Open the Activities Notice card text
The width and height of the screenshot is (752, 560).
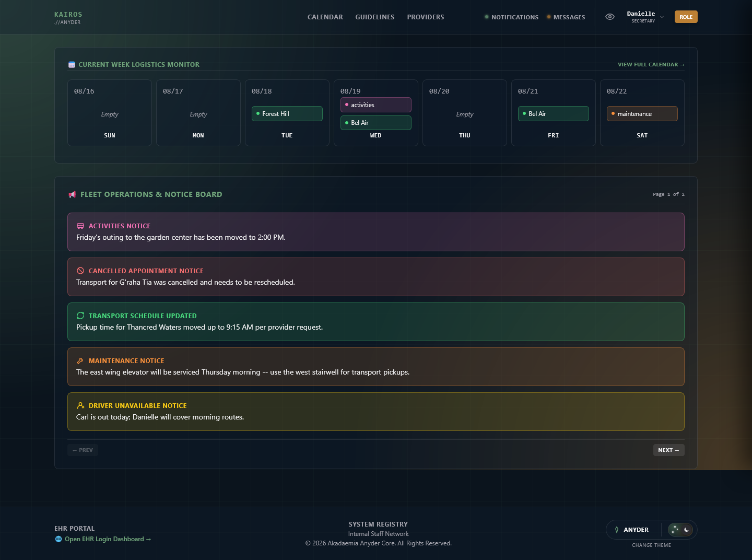pyautogui.click(x=181, y=237)
